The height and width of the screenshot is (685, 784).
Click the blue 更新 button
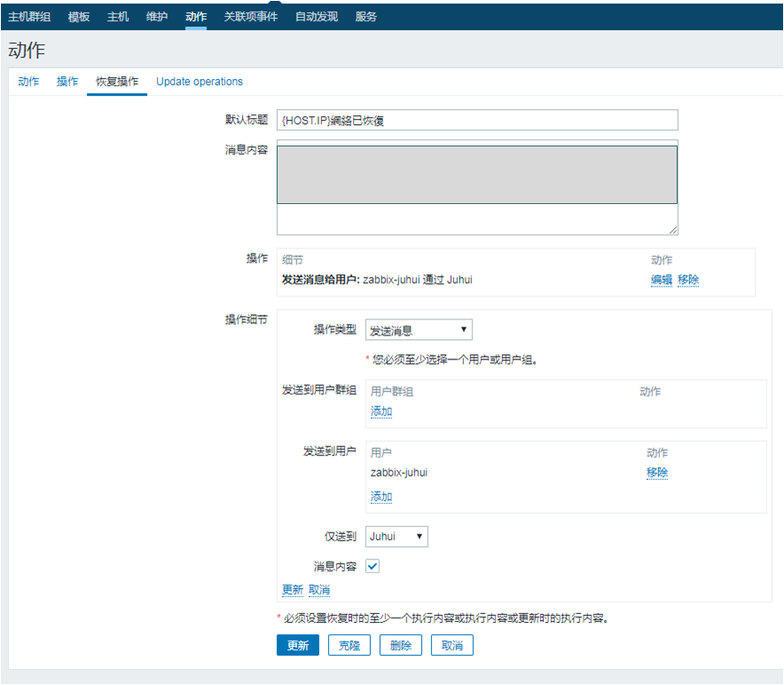coord(298,645)
